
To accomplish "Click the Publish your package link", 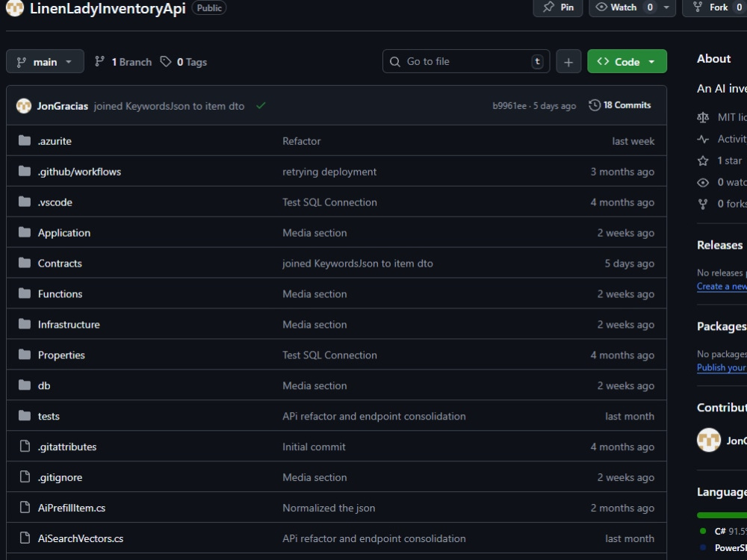I will click(722, 367).
